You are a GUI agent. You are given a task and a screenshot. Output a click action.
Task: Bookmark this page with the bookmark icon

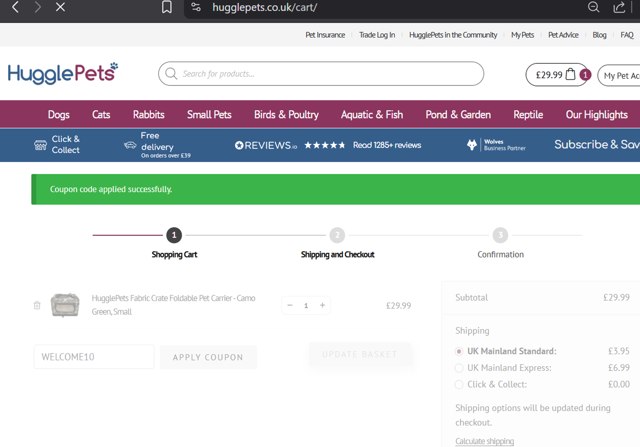point(167,7)
